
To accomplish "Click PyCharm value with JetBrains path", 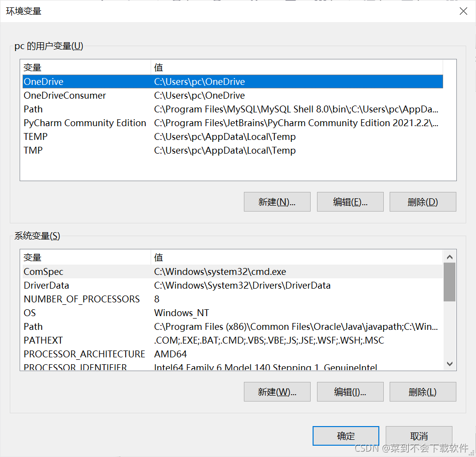I will pos(296,123).
